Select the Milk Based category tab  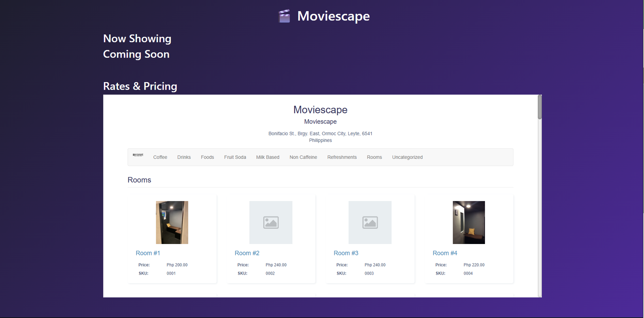[268, 157]
